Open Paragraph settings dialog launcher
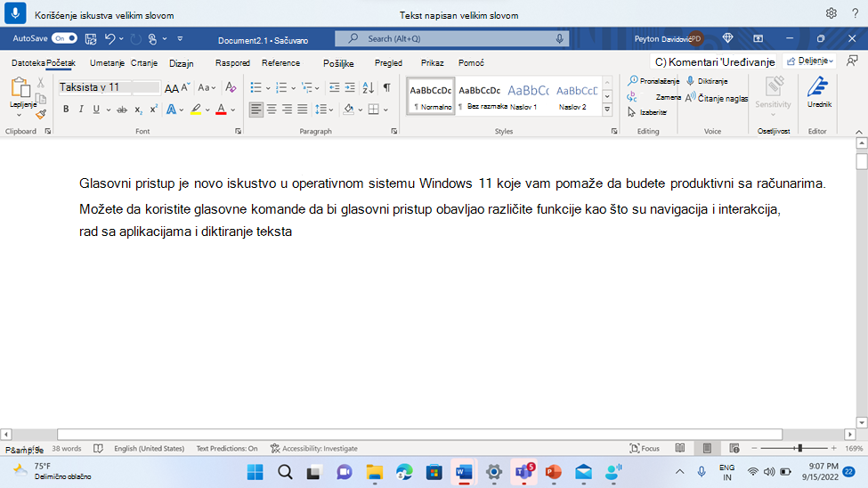The image size is (868, 488). 394,131
